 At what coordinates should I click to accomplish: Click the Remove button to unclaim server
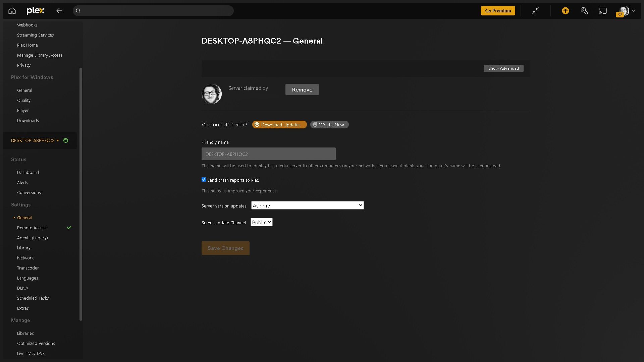click(302, 89)
